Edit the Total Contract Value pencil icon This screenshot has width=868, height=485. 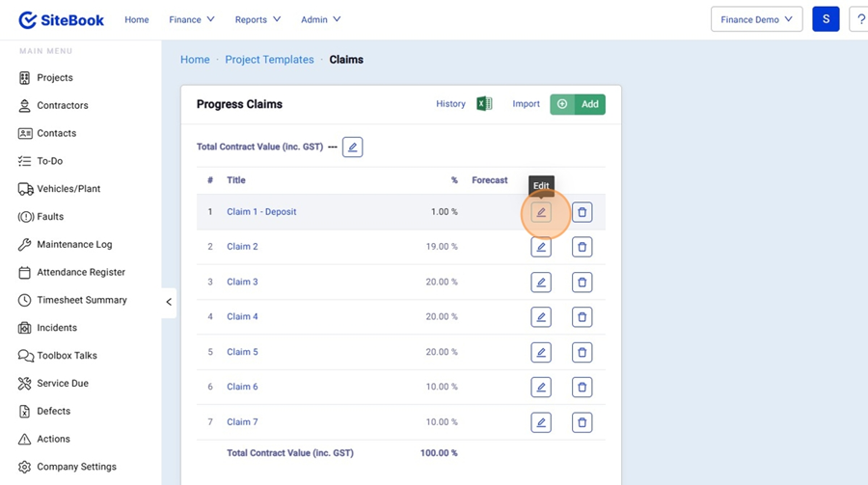click(352, 148)
